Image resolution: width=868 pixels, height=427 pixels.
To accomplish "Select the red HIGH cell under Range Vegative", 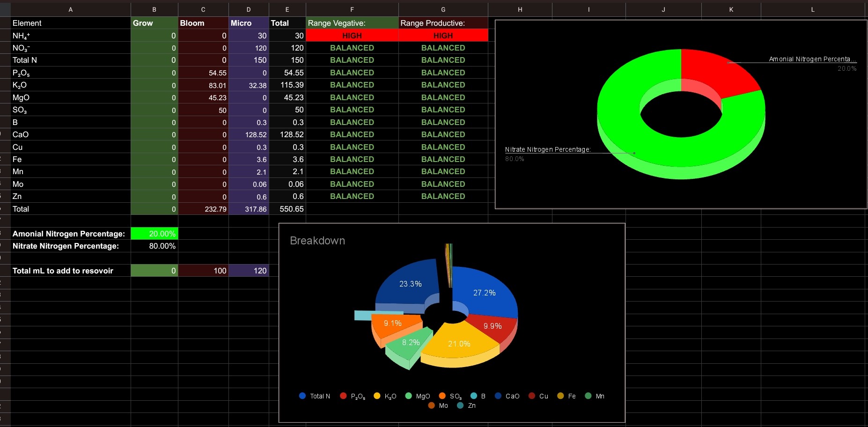I will (x=352, y=36).
